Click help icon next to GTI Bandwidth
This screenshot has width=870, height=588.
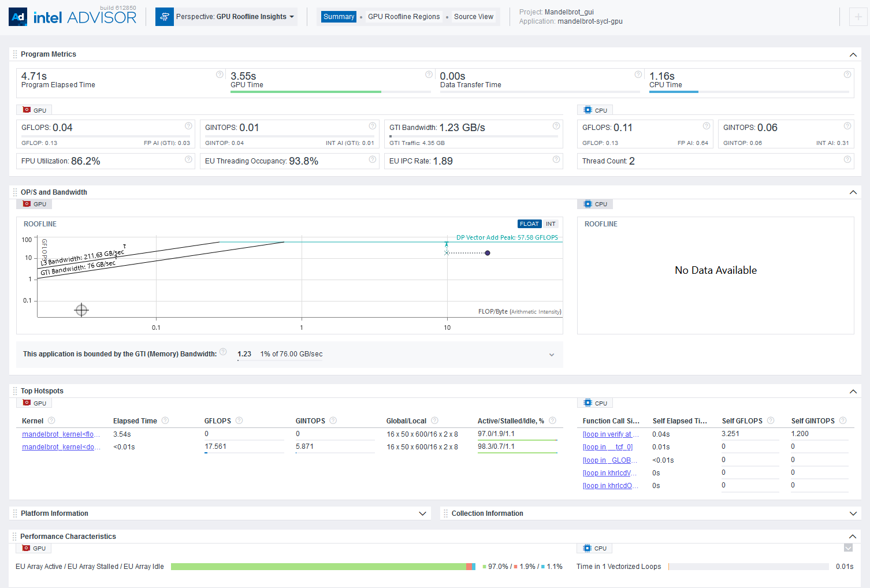pos(556,126)
